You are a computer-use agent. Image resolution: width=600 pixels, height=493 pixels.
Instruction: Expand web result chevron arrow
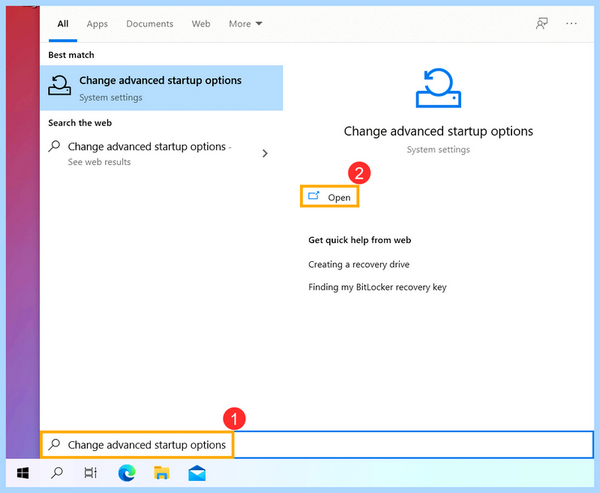(265, 153)
